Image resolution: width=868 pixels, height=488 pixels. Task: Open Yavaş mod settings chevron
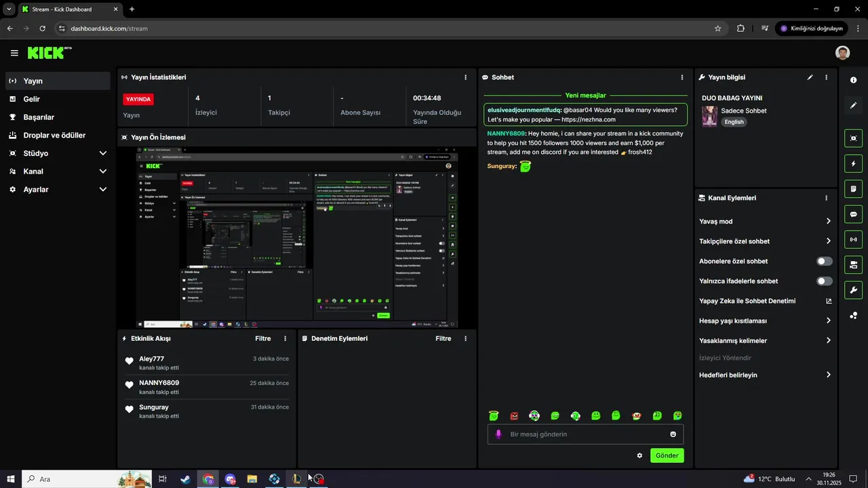click(x=829, y=221)
